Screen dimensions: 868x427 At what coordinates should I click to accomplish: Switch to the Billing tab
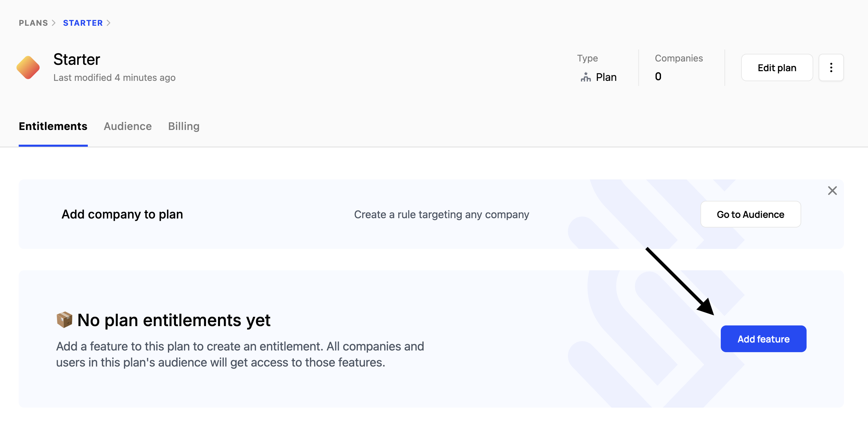tap(184, 126)
